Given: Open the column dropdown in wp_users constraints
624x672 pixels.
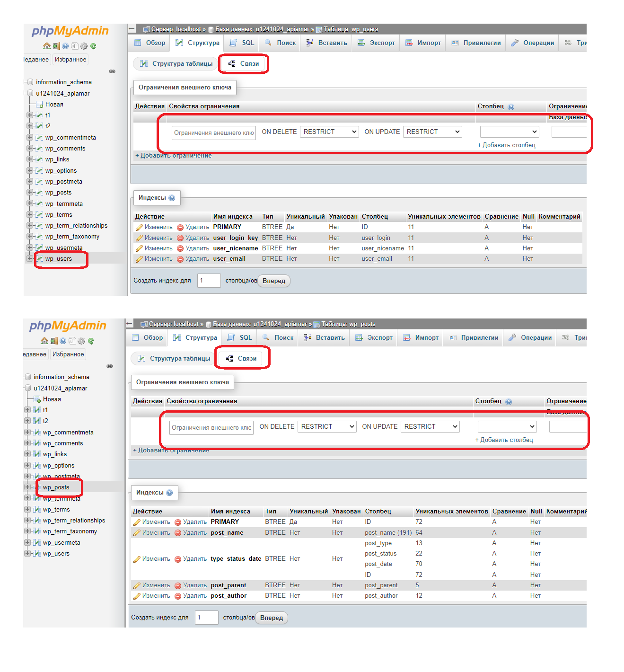Looking at the screenshot, I should click(x=510, y=132).
